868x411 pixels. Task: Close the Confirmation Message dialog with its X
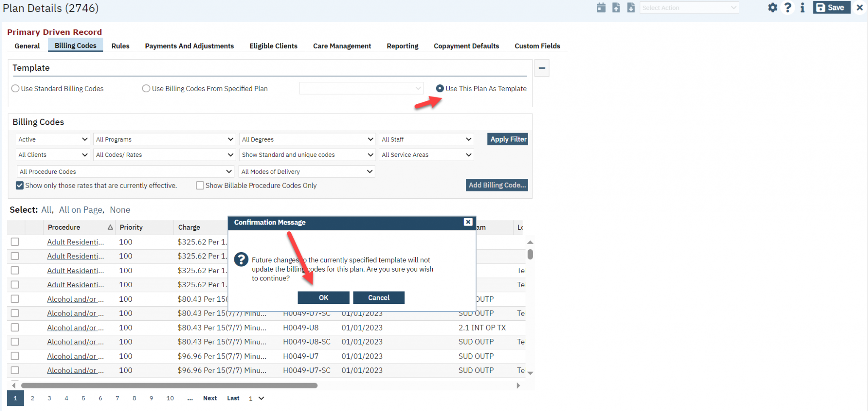(x=468, y=222)
